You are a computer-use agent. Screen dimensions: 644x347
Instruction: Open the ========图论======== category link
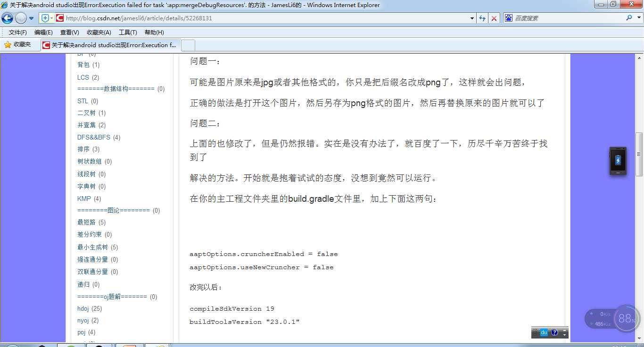(x=114, y=210)
